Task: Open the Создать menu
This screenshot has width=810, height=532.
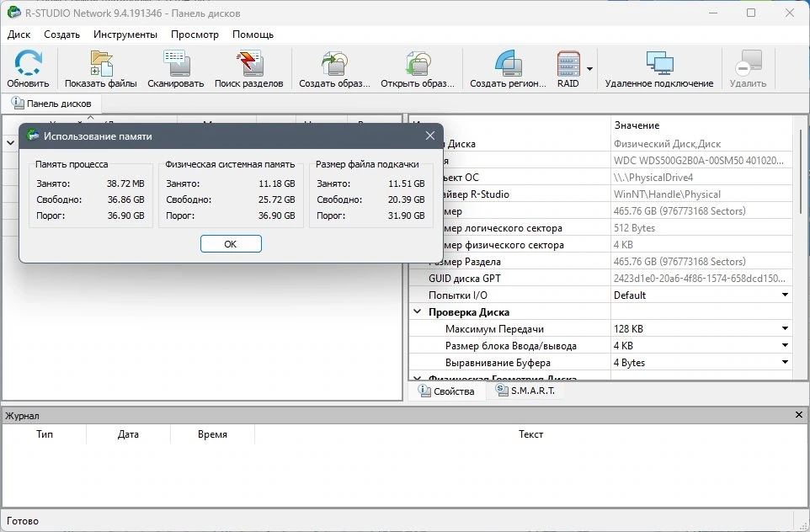Action: 62,35
